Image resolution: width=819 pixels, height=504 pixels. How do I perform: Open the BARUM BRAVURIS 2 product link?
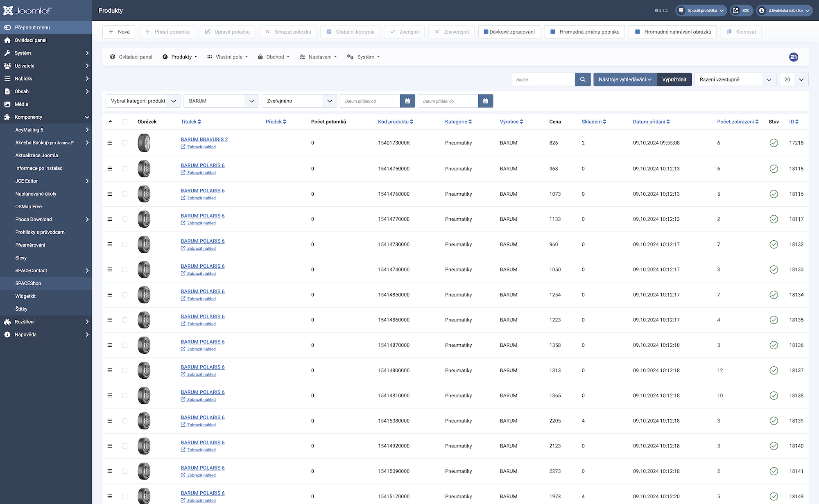(204, 139)
